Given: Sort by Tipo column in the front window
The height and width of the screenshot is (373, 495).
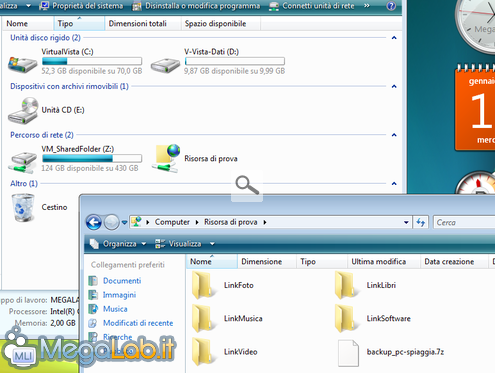Looking at the screenshot, I should 322,262.
